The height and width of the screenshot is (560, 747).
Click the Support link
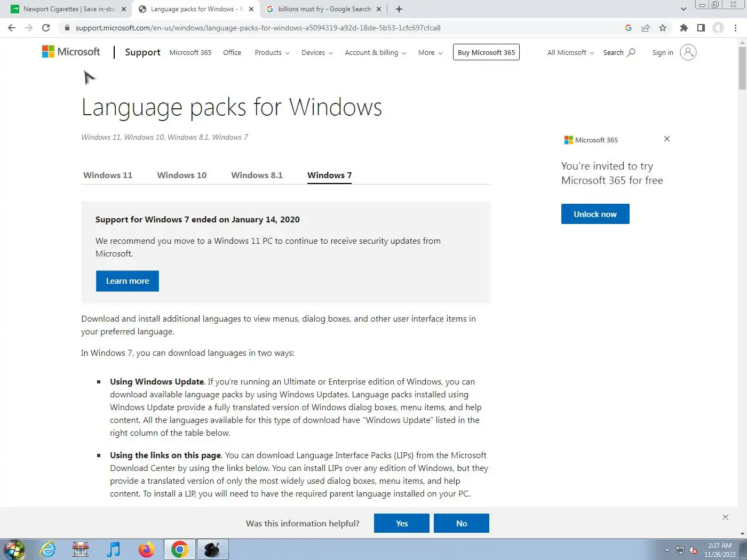click(x=142, y=52)
